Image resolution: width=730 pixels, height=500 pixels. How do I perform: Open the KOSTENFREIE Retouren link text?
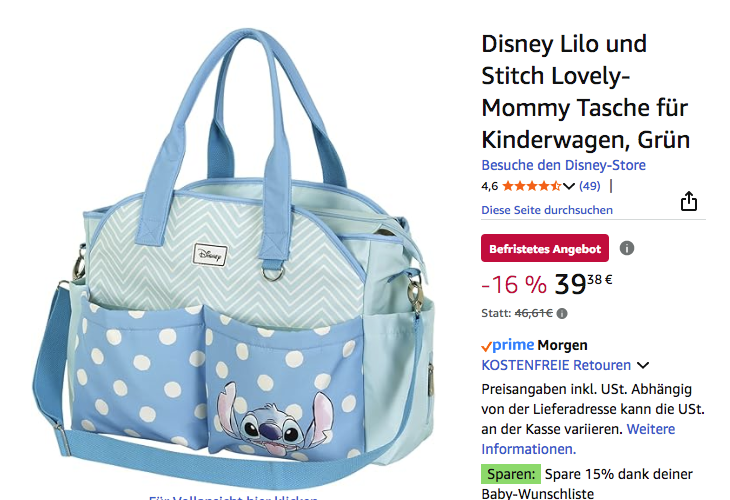tap(556, 365)
